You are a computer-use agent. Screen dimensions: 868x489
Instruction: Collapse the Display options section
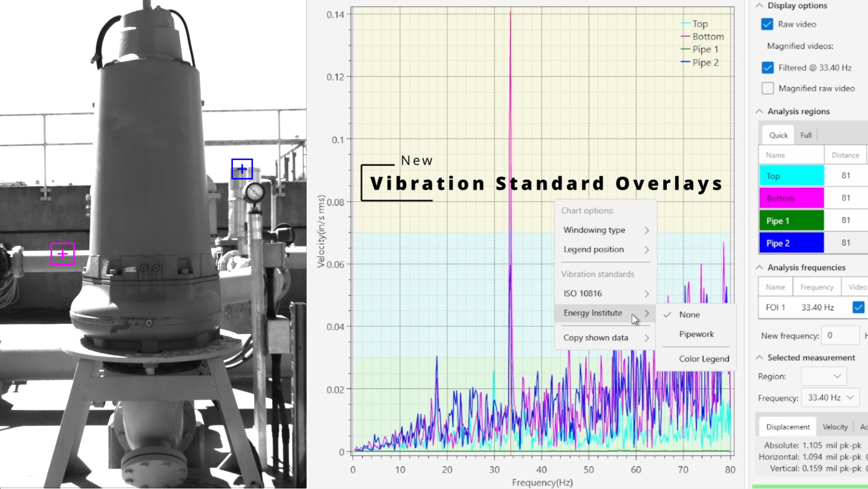pyautogui.click(x=759, y=5)
